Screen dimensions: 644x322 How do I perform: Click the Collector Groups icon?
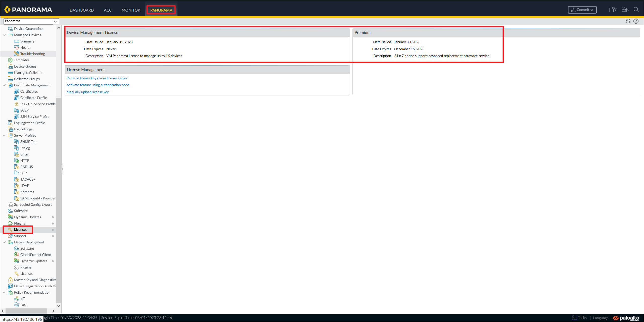click(10, 79)
